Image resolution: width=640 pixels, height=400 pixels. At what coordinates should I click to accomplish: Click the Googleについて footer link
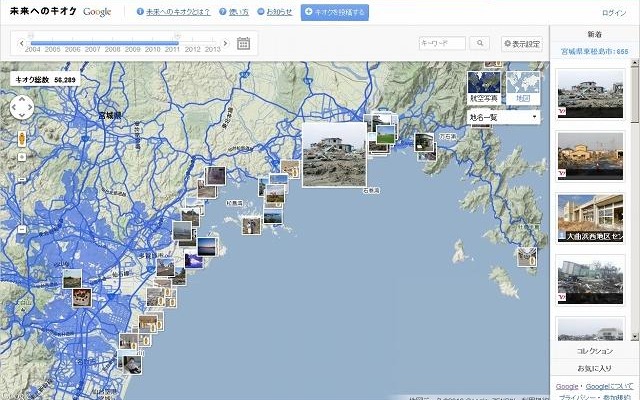coord(610,386)
